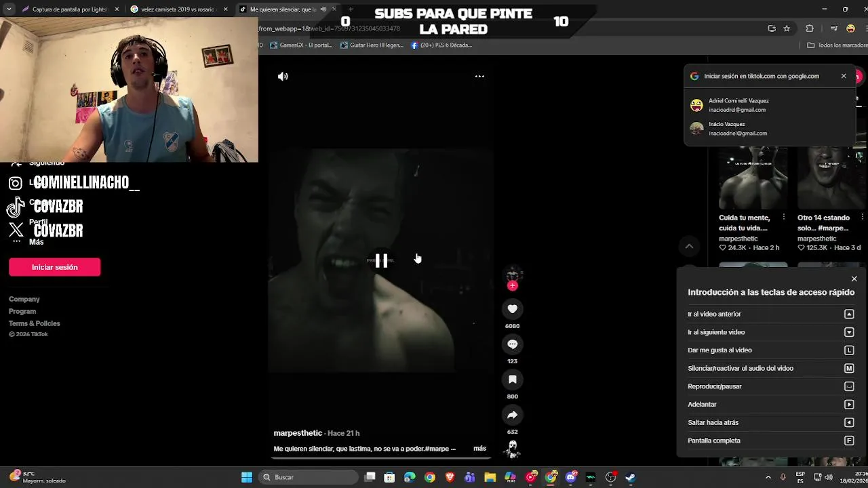
Task: Switch to 'Captura de pantalla por Lightshot' tab
Action: tap(70, 9)
